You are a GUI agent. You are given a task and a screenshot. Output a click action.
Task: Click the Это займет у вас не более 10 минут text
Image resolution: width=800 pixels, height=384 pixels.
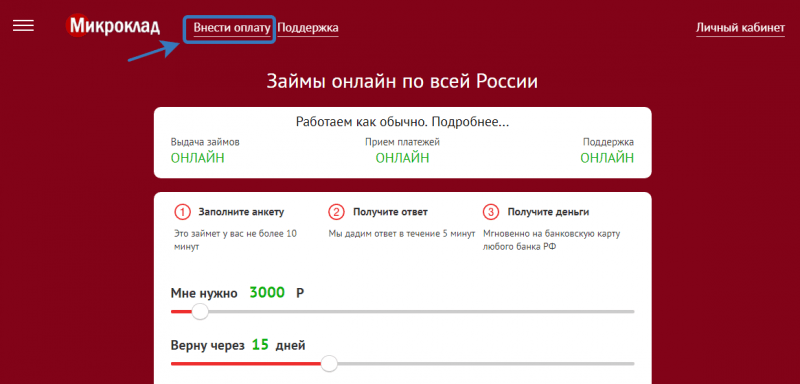tap(235, 241)
